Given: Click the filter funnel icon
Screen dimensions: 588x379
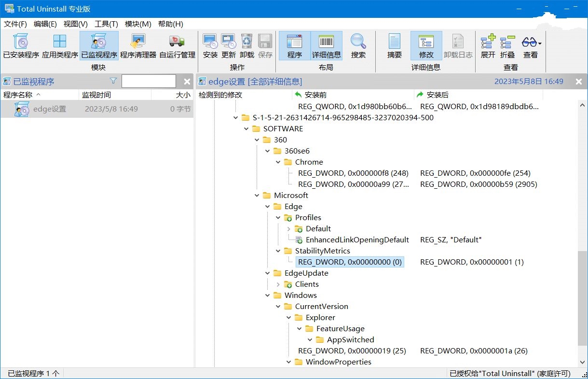Looking at the screenshot, I should tap(113, 81).
